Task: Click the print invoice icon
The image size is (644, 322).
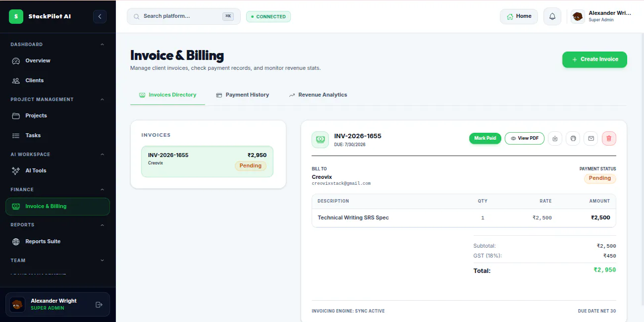Action: click(x=573, y=138)
